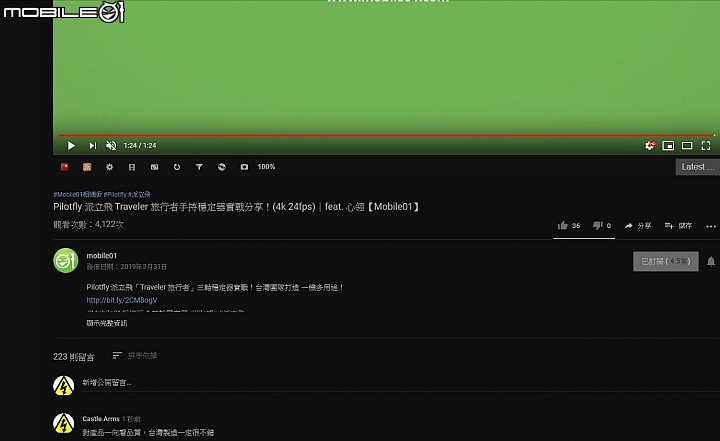Toggle theater mode in the player
The image size is (720, 441).
(687, 146)
